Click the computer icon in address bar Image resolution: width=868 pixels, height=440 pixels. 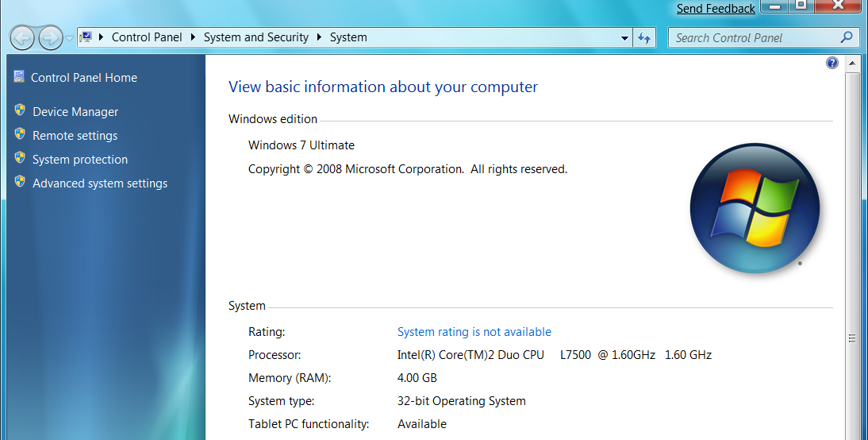coord(86,37)
